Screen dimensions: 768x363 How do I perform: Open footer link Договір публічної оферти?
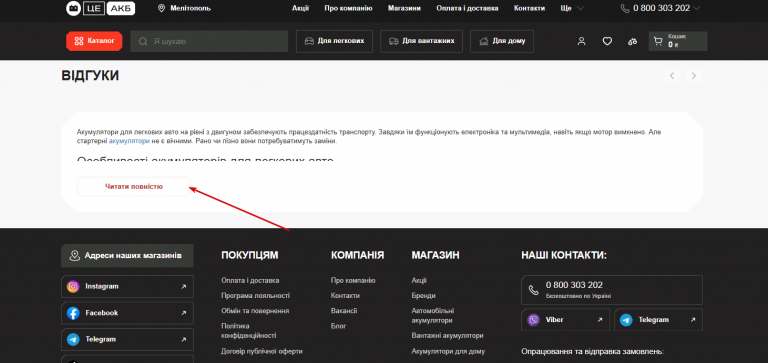tap(262, 351)
